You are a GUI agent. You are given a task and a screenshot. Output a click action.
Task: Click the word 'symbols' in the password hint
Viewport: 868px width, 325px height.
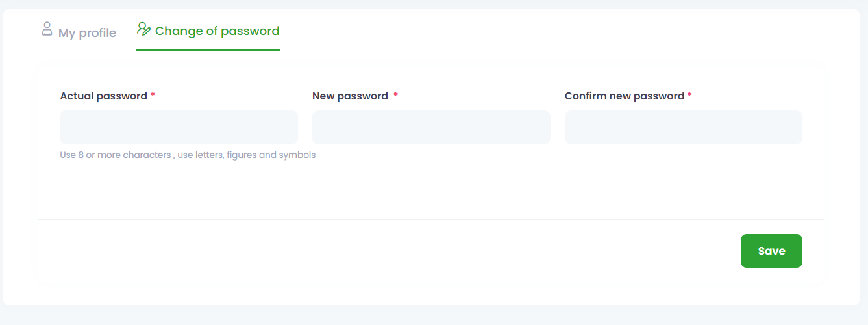(x=297, y=155)
